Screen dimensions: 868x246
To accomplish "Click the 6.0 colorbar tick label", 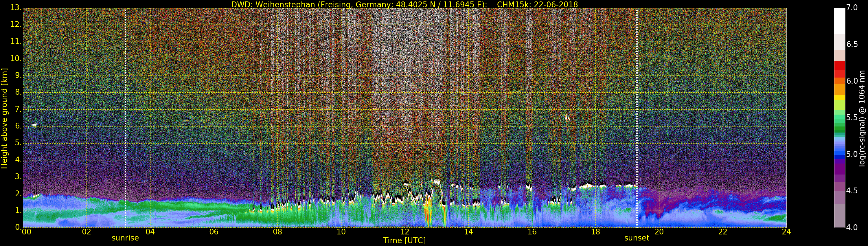I will point(852,81).
